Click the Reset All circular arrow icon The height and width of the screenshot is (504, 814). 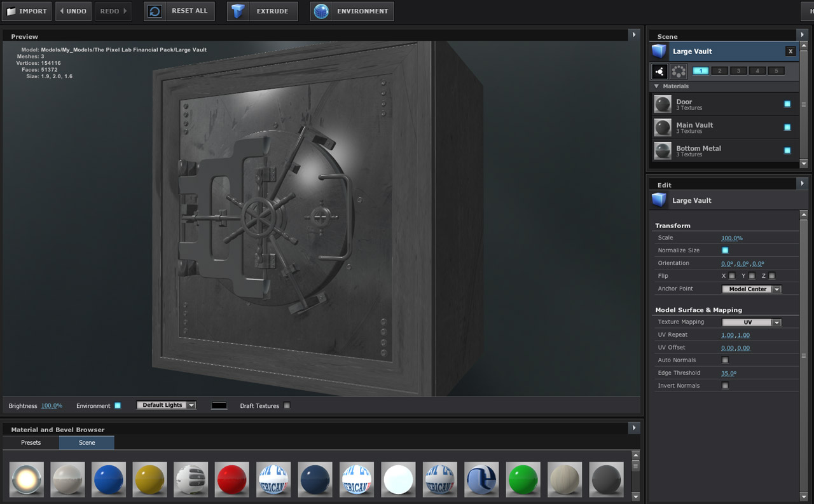coord(155,11)
